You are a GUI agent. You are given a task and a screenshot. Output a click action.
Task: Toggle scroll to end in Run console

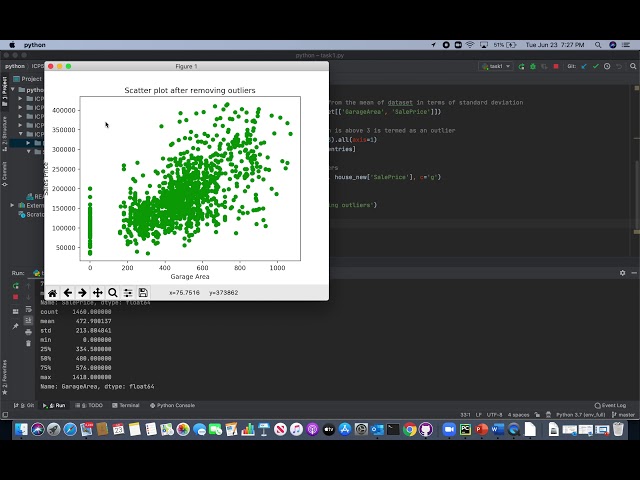[x=28, y=320]
